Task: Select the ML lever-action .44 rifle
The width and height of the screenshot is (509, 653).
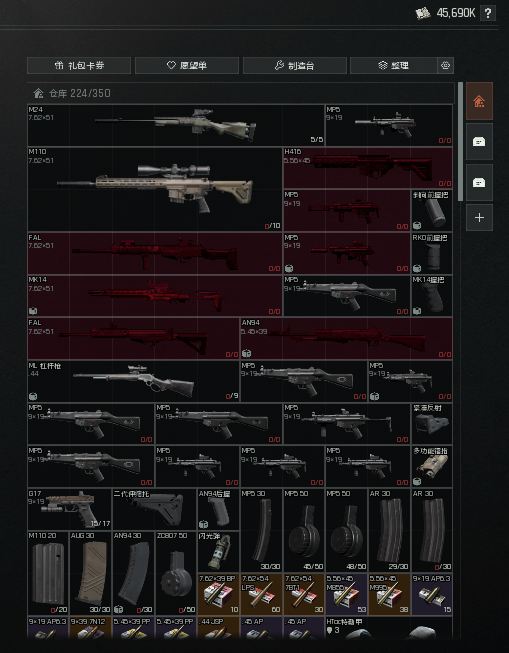Action: (x=133, y=381)
